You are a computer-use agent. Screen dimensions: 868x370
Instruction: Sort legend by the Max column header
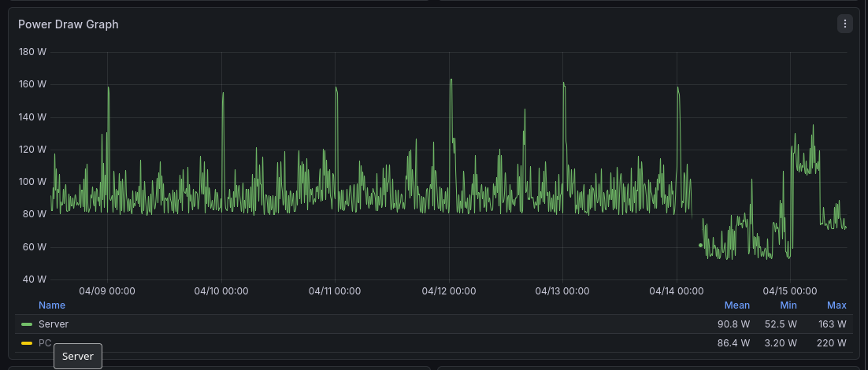836,305
